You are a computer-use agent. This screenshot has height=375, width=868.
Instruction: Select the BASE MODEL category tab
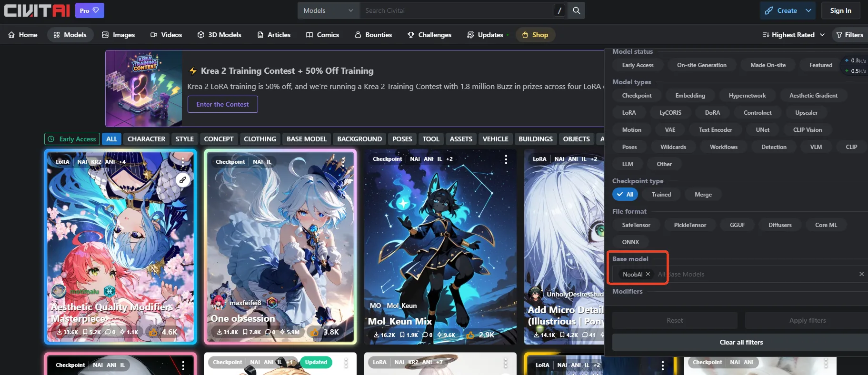pos(307,139)
